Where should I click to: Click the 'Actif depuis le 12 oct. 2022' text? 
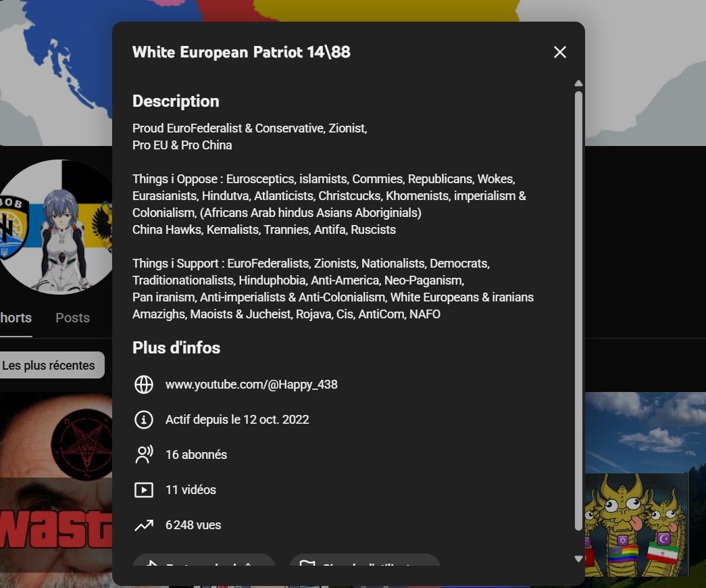(x=237, y=420)
